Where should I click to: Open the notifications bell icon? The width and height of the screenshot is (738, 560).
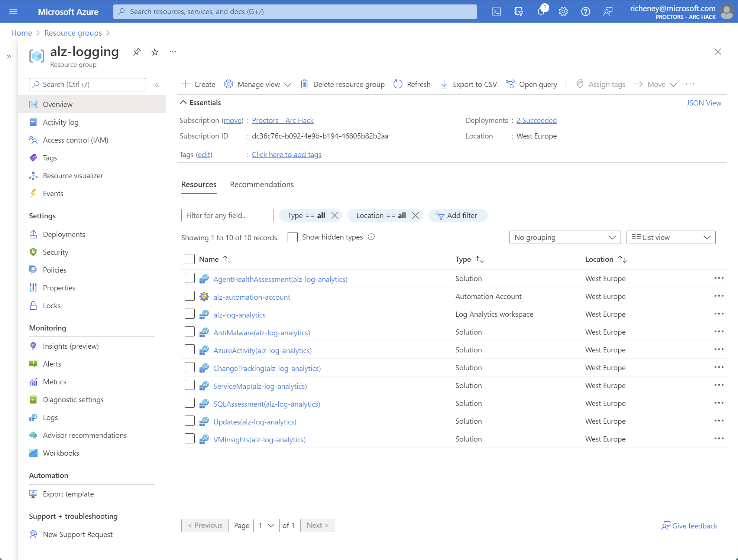[541, 11]
